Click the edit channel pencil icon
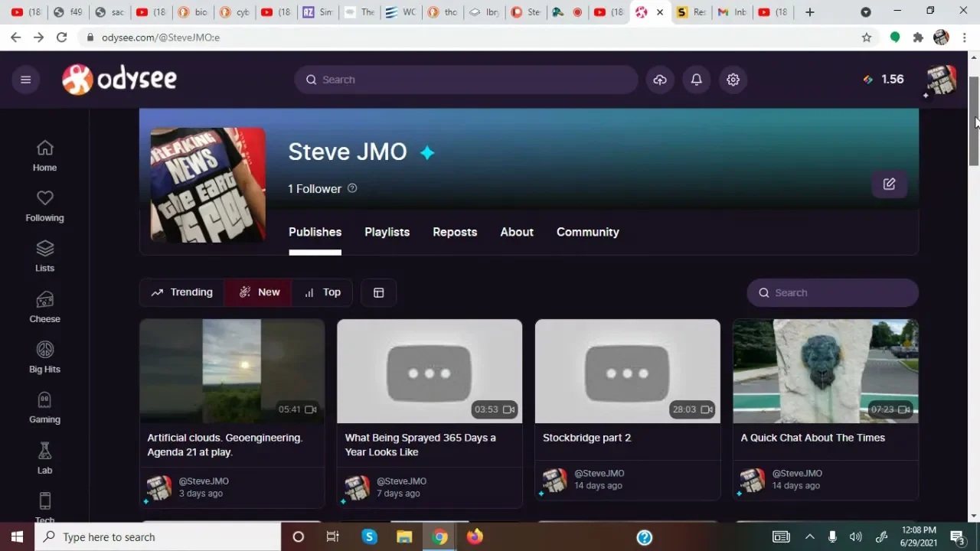Screen dimensions: 980x551 (889, 184)
